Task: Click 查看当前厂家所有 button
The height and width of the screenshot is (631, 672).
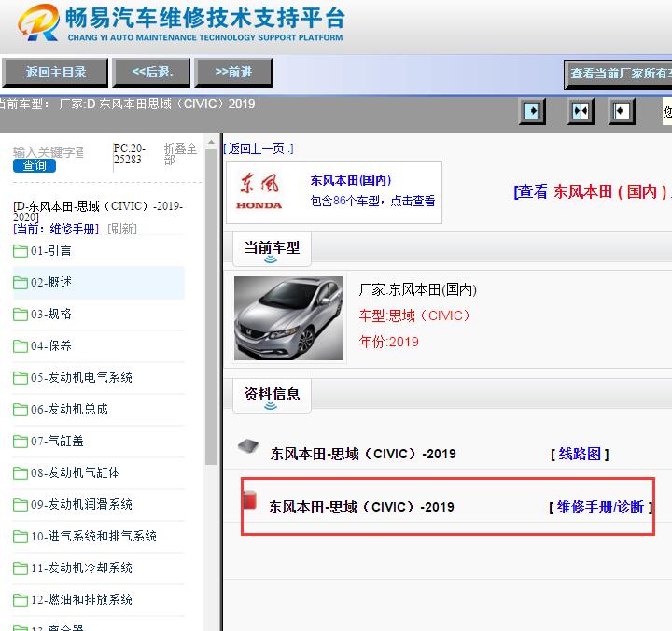Action: point(618,74)
